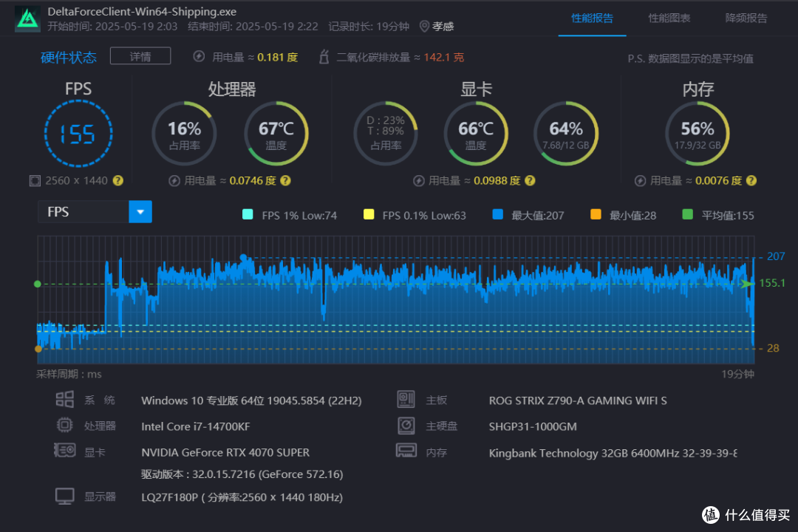Click the power icon beside GPU 用电量 0.0988 度
Screen dimensions: 798x532
click(418, 181)
